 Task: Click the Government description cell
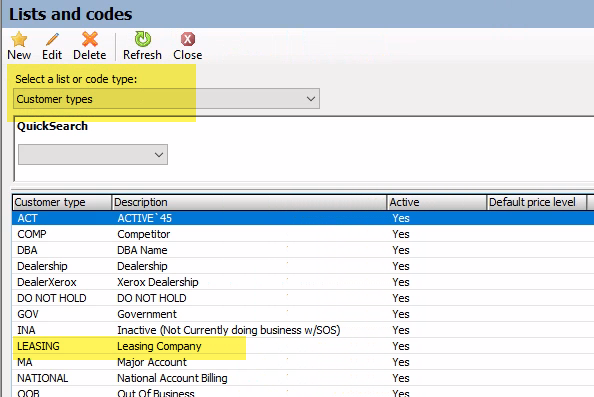coord(147,314)
